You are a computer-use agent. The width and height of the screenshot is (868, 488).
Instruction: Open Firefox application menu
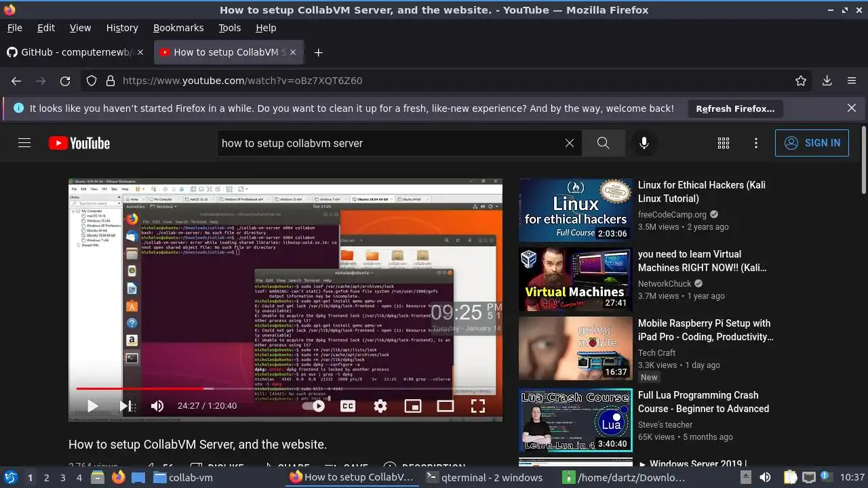852,81
